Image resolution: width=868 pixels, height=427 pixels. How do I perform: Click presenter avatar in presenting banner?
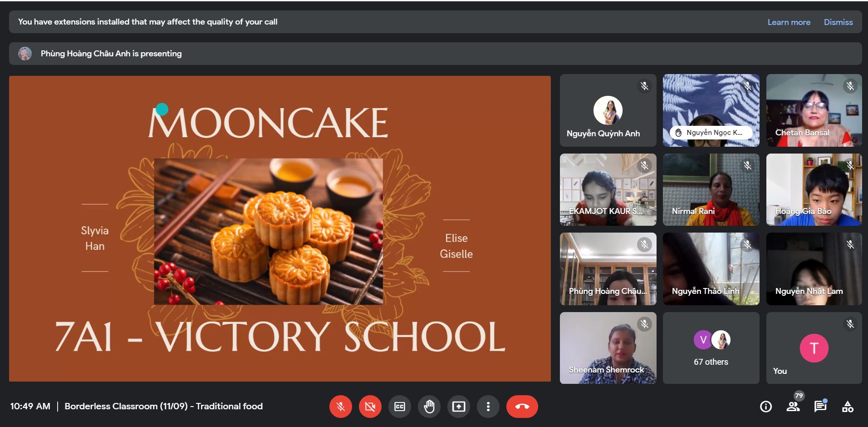tap(25, 54)
